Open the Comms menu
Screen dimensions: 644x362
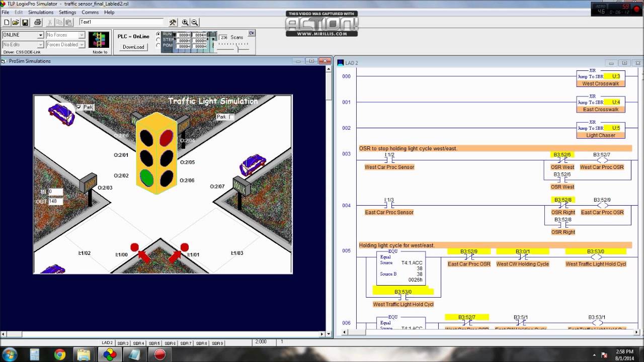[90, 12]
